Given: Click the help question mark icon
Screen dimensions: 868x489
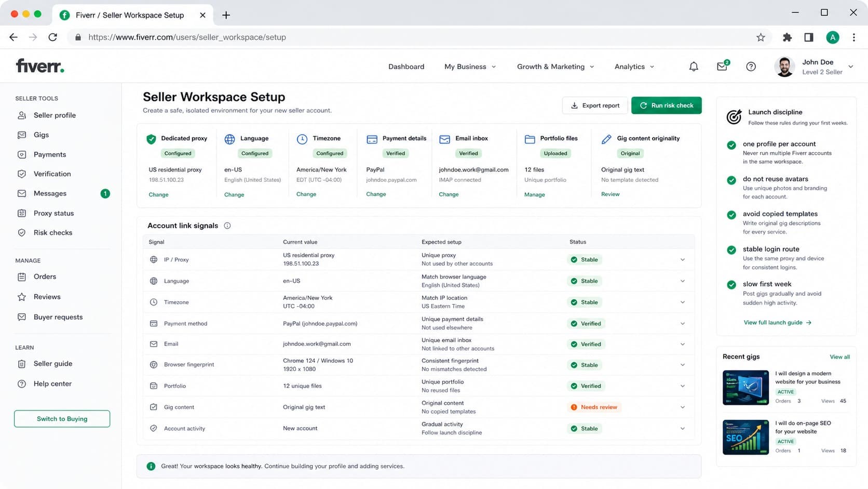Looking at the screenshot, I should coord(751,67).
